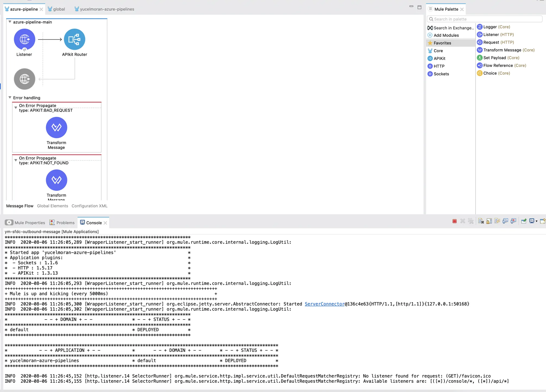Toggle Scroll Lock in the console toolbar

pos(489,221)
